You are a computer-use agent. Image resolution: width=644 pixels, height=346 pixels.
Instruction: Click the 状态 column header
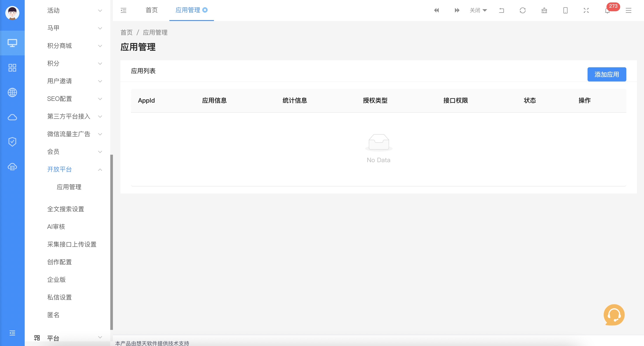(x=530, y=101)
